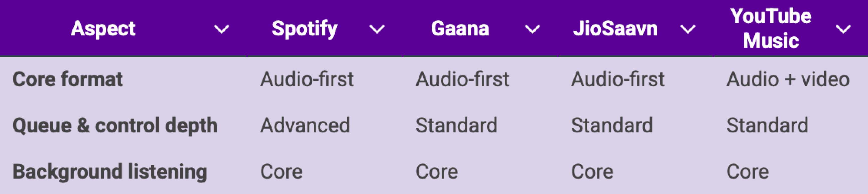This screenshot has width=868, height=194.
Task: Select the Gaana header text
Action: [460, 28]
